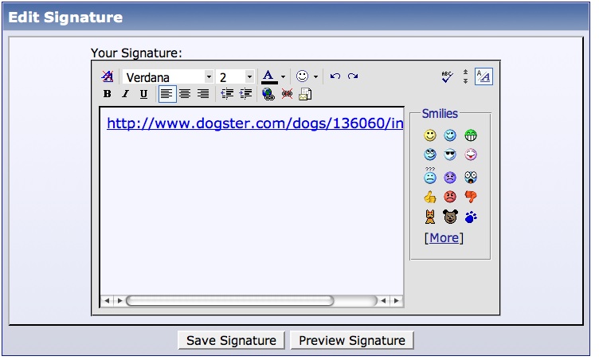
Task: Click the Save Signature button
Action: 231,340
